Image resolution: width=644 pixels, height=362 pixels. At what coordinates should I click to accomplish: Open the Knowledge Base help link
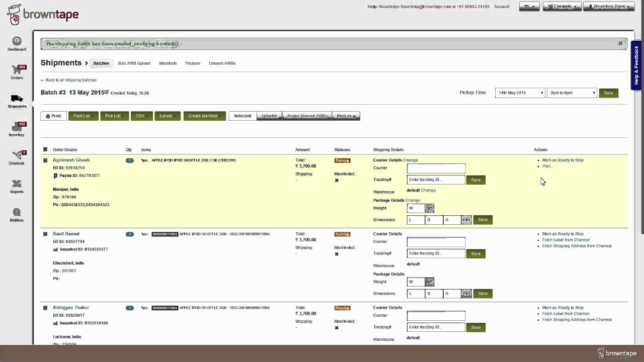(x=394, y=7)
